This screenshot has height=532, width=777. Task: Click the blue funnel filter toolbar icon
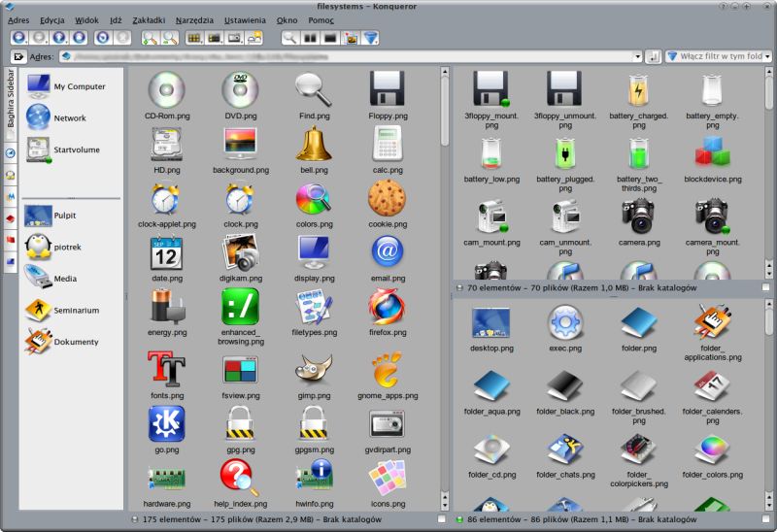(370, 38)
